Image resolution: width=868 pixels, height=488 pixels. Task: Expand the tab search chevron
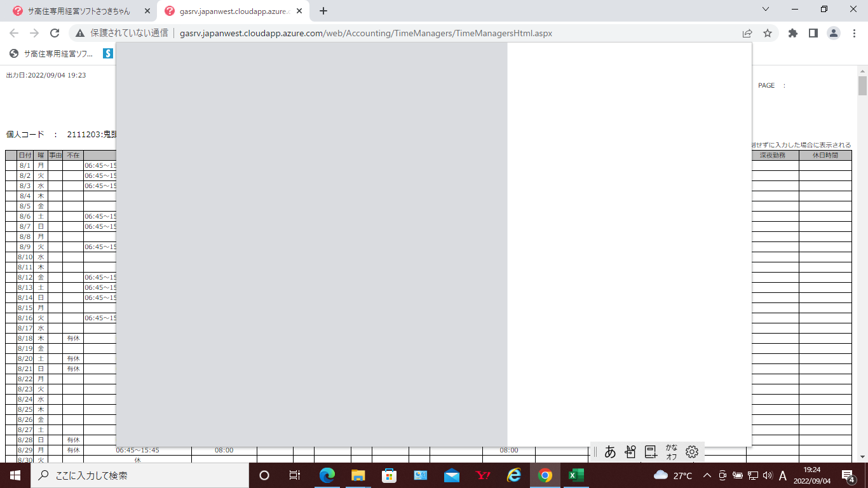[765, 10]
